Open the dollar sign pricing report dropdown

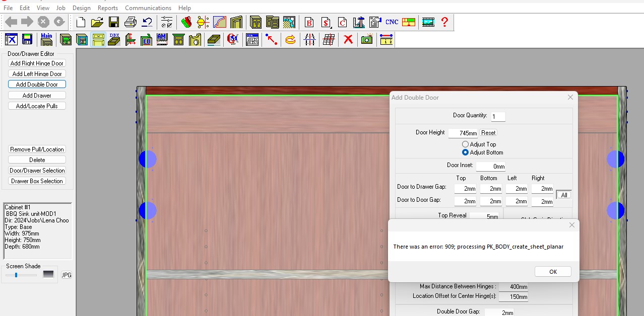[326, 22]
